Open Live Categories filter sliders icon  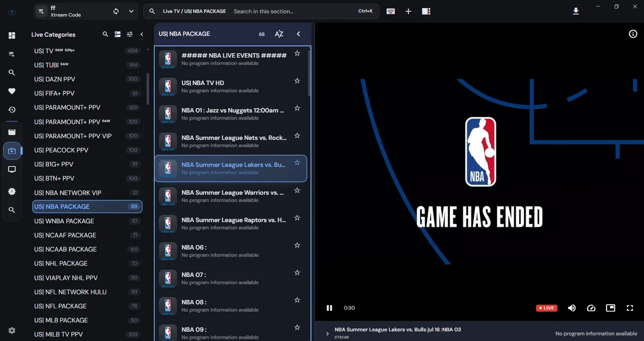click(130, 34)
